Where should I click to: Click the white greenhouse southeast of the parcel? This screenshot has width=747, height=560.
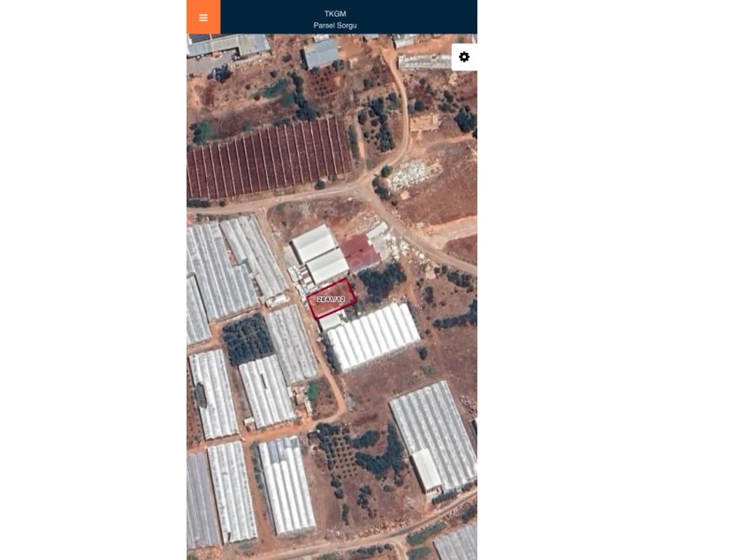tap(373, 337)
